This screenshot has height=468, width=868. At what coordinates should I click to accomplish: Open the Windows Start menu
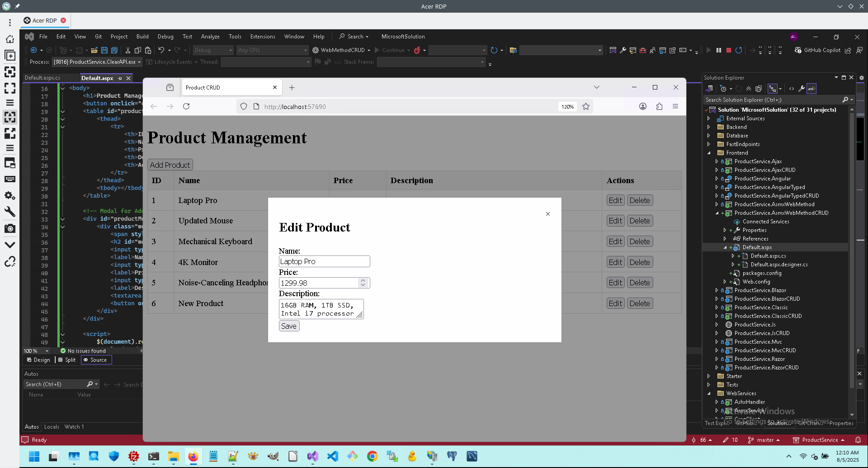point(34,456)
